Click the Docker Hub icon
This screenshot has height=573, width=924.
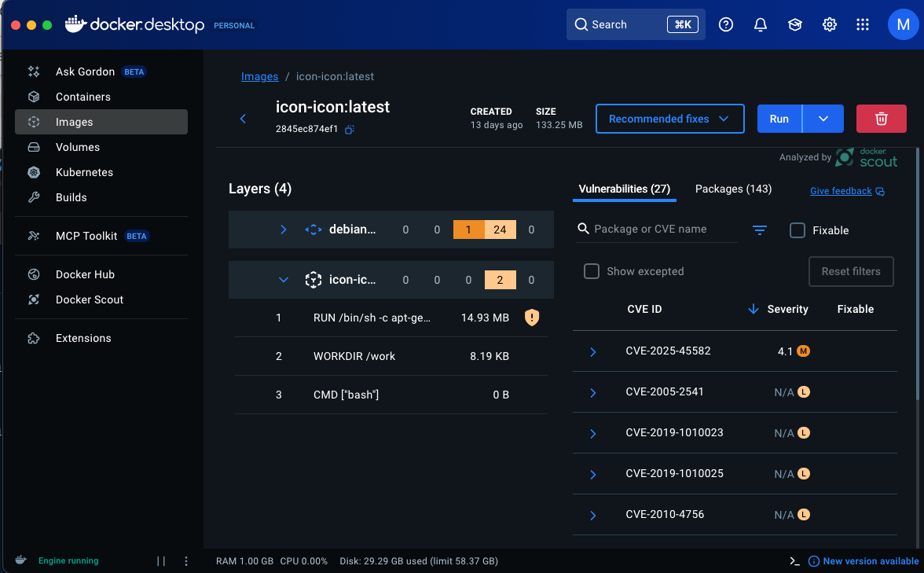34,274
